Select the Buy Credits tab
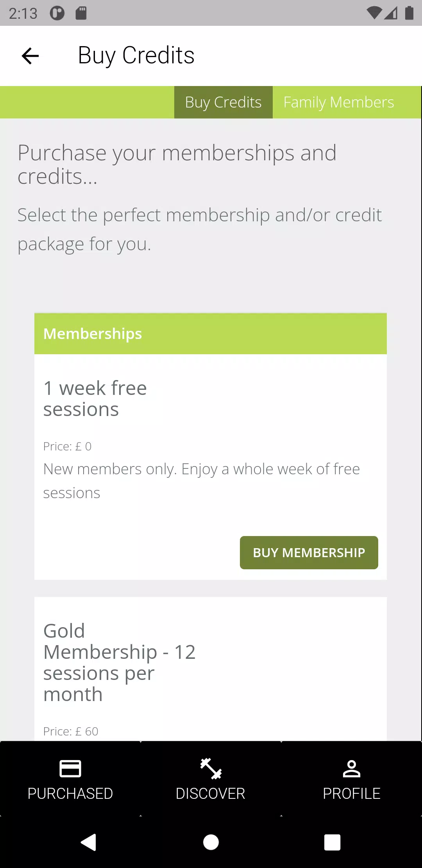The image size is (422, 868). click(x=223, y=102)
